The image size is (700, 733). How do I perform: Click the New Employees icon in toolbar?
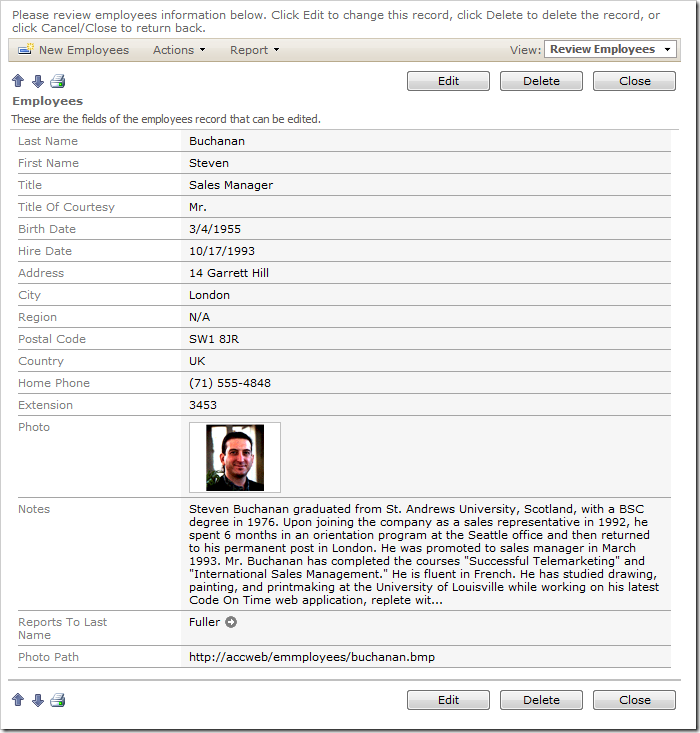click(26, 49)
